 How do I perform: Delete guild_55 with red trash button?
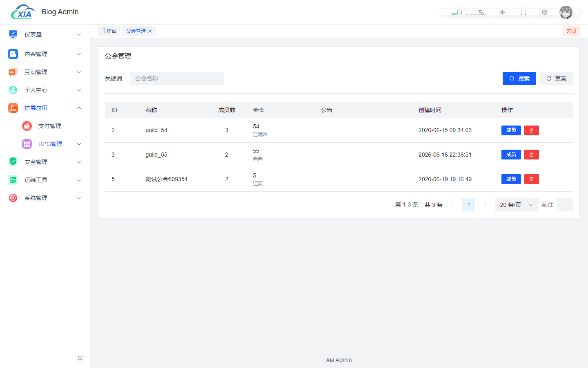(x=532, y=155)
